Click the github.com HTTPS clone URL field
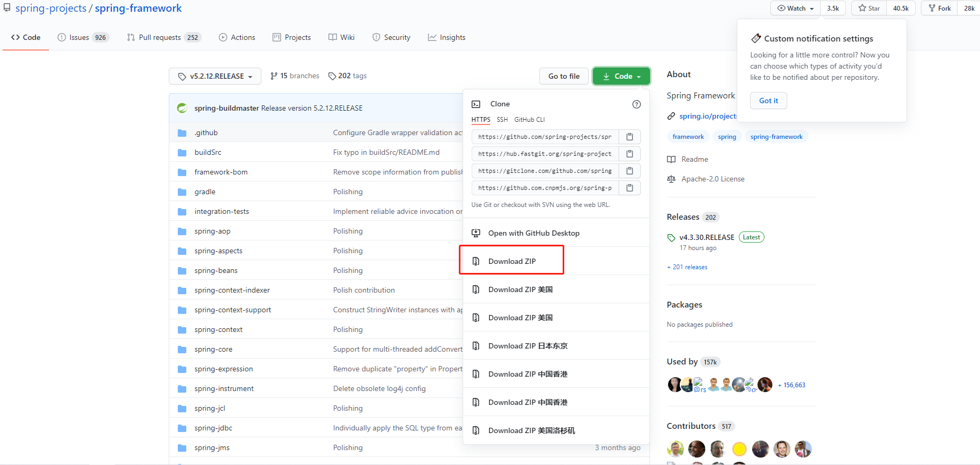Screen dimensions: 980x465 [545, 137]
